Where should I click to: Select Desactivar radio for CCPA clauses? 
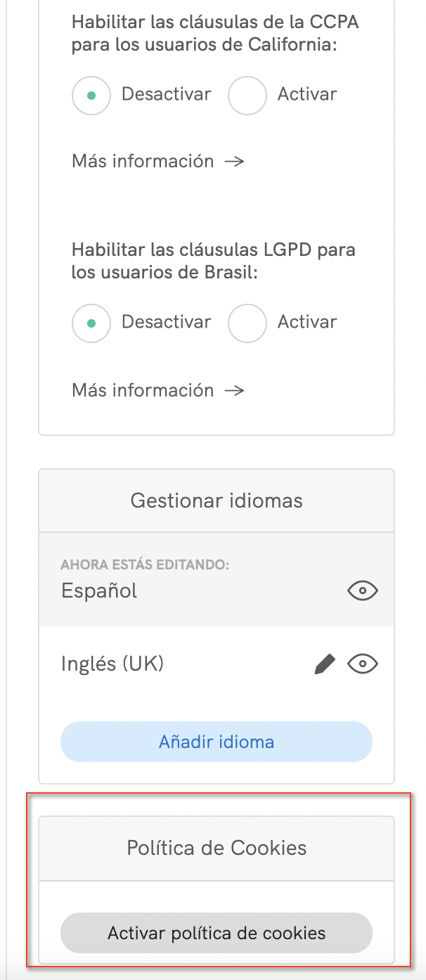[91, 96]
